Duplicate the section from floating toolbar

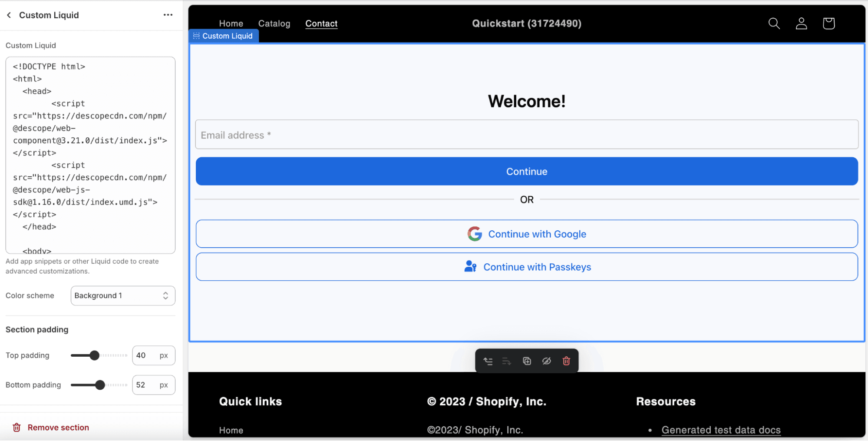coord(527,361)
